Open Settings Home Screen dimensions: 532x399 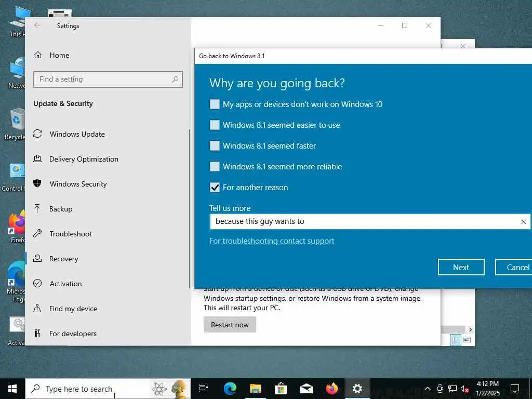59,55
